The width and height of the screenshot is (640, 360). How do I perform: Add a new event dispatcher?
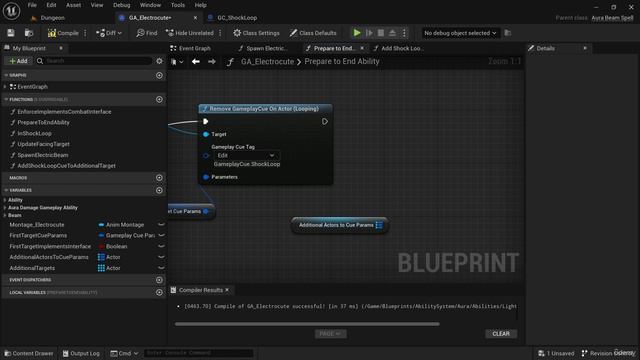tap(159, 280)
